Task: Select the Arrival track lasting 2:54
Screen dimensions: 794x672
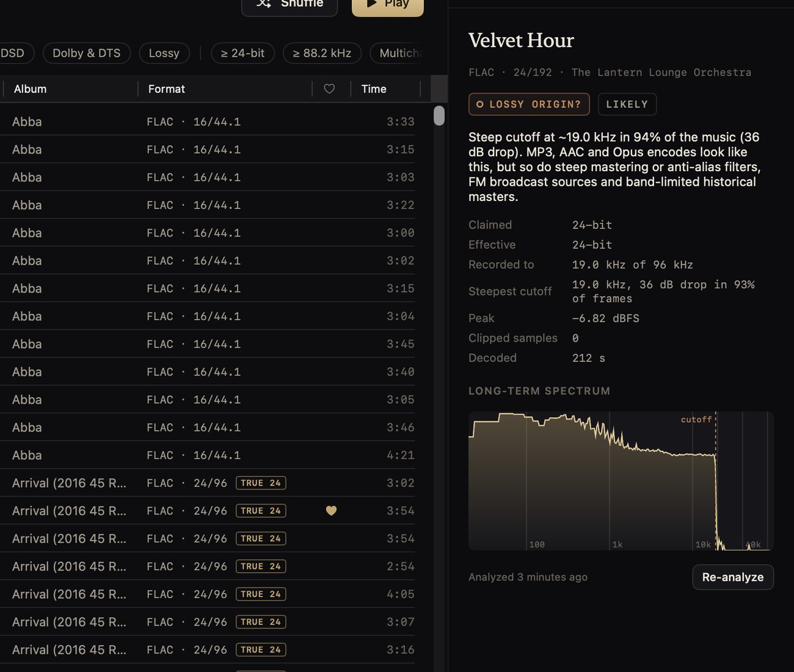Action: (208, 566)
